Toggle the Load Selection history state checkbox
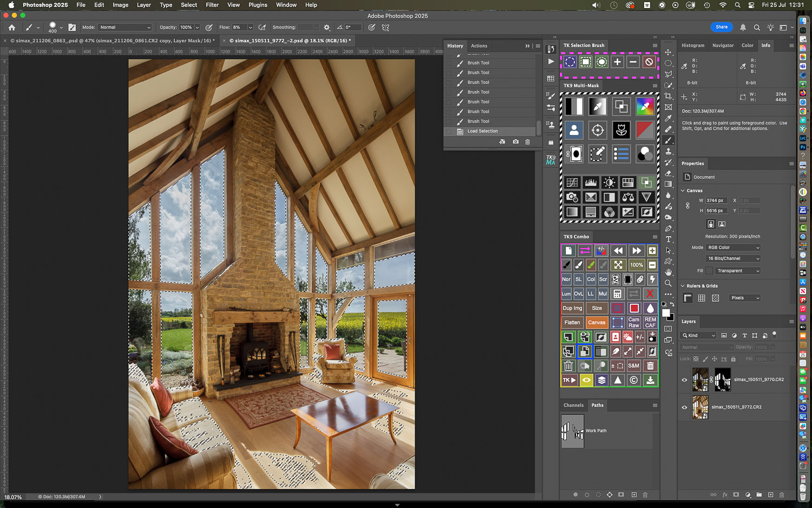This screenshot has width=812, height=508. (449, 131)
